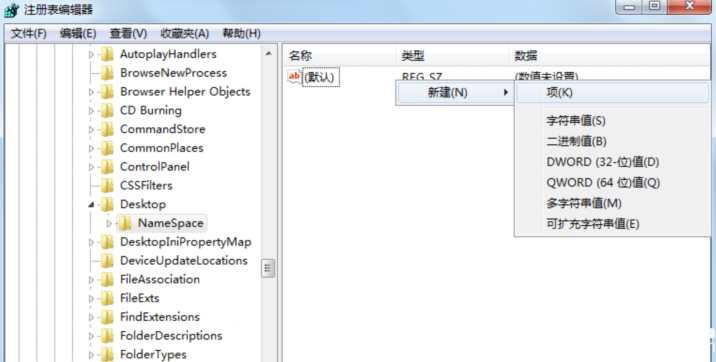Click the FolderTypes folder icon
Viewport: 716px width, 362px height.
(x=107, y=354)
